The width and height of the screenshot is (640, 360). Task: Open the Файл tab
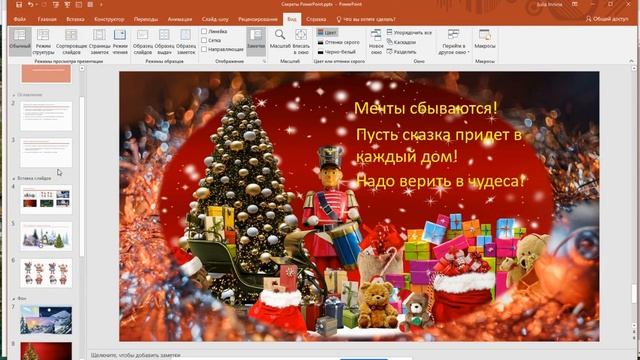point(19,19)
